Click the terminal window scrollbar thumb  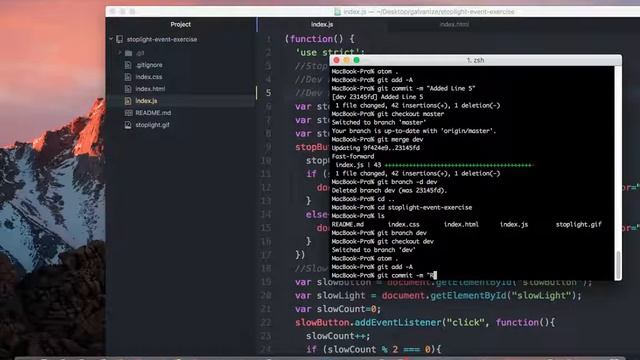point(618,265)
